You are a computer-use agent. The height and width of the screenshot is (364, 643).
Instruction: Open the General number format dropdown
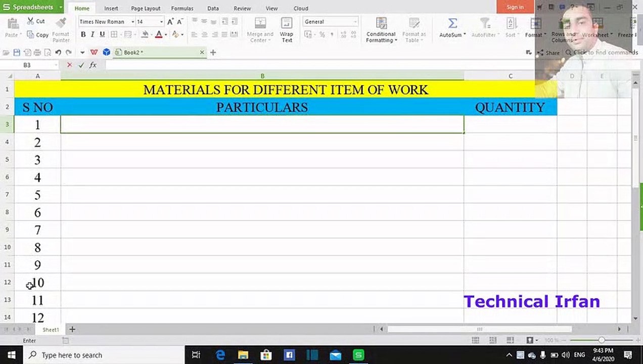tap(355, 22)
